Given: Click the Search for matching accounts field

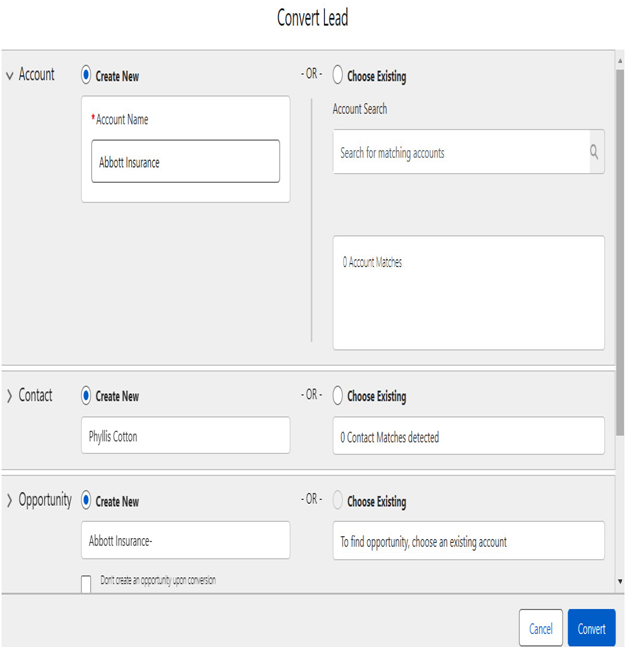Looking at the screenshot, I should coord(462,152).
